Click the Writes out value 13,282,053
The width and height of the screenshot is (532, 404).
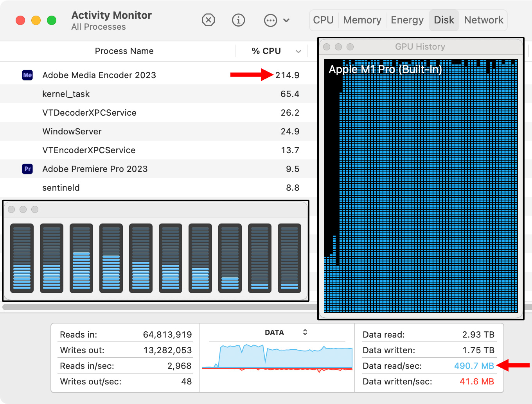167,350
